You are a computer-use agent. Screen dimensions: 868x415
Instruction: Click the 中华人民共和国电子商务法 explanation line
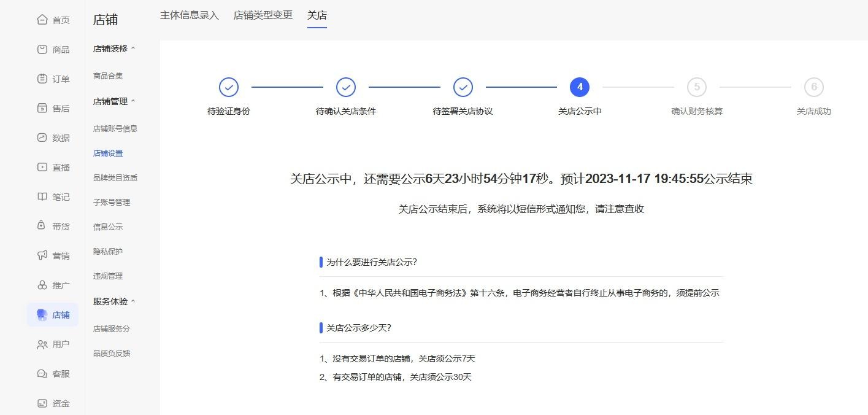(520, 293)
